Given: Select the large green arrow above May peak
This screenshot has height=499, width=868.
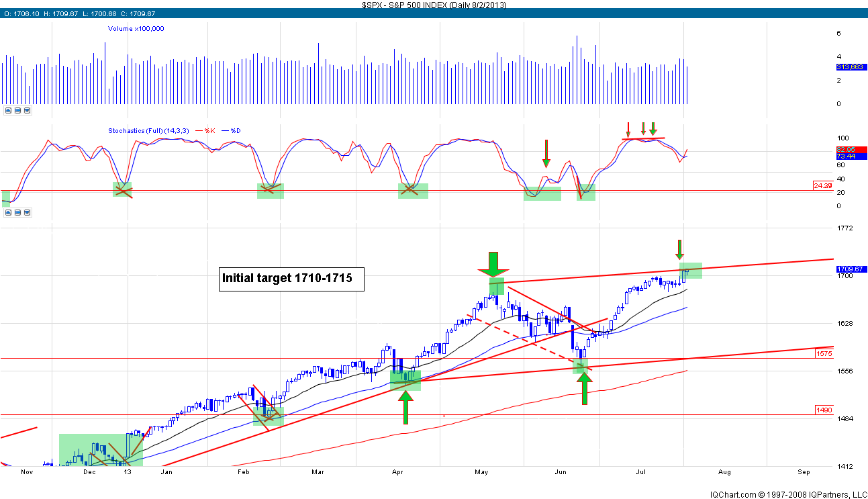Looking at the screenshot, I should pos(493,265).
